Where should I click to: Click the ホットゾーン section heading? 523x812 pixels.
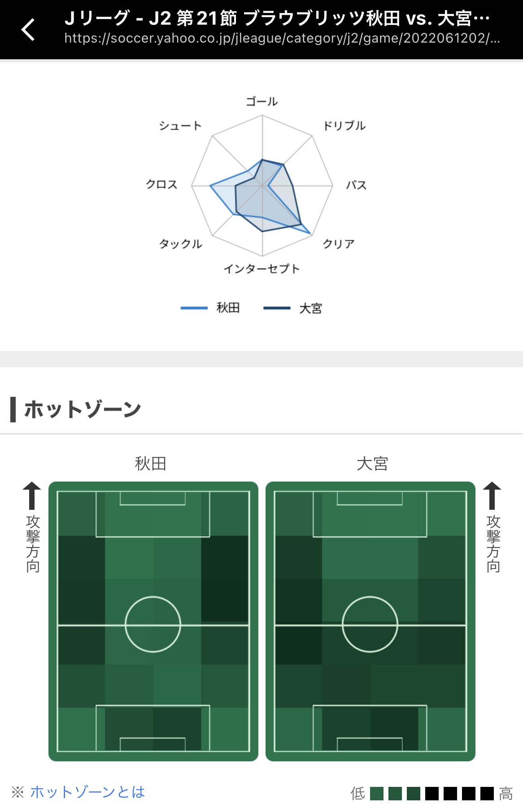(83, 409)
